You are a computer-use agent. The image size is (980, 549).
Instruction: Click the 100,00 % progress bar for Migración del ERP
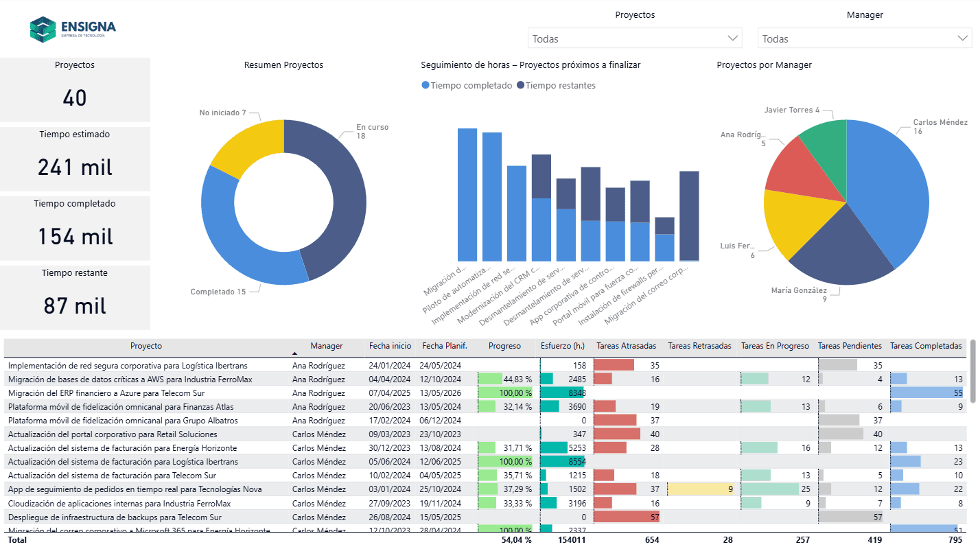coord(506,393)
